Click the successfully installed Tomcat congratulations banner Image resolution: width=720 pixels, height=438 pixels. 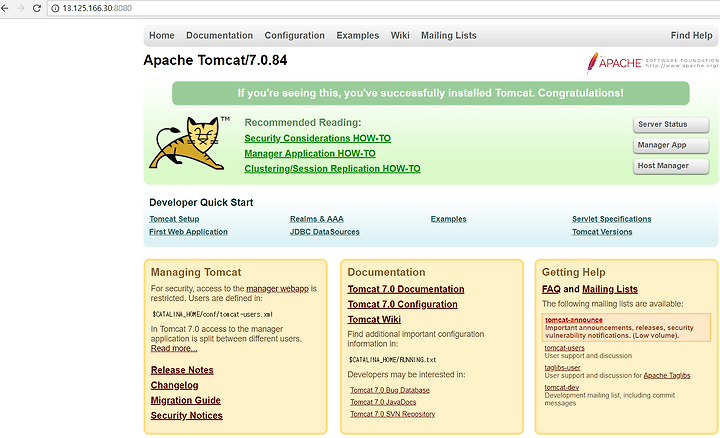[431, 93]
